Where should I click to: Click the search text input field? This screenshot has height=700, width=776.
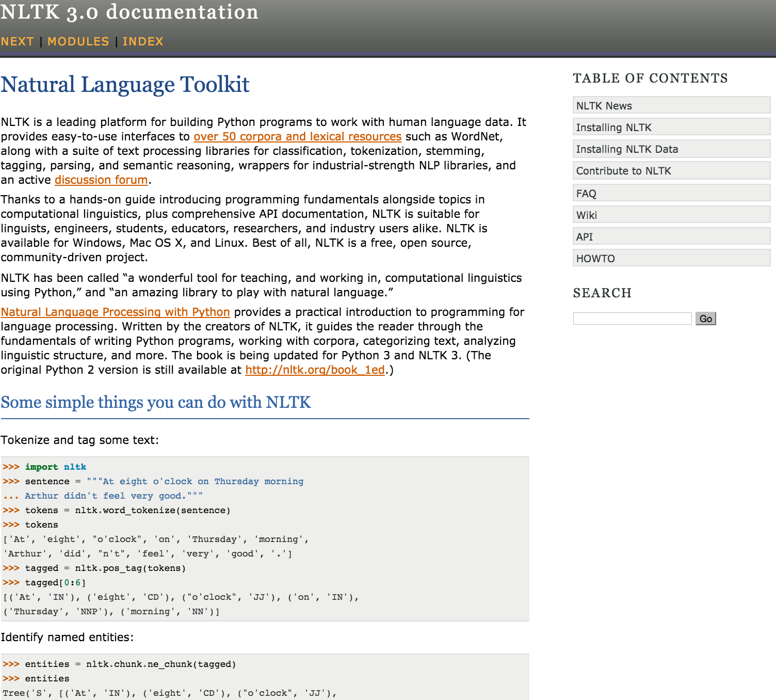click(632, 319)
